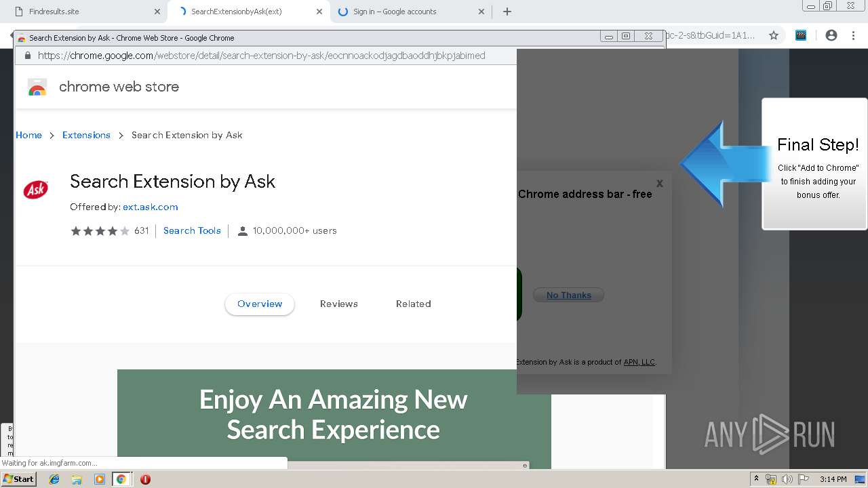Launch Internet Explorer from the taskbar
868x488 pixels.
pyautogui.click(x=54, y=479)
